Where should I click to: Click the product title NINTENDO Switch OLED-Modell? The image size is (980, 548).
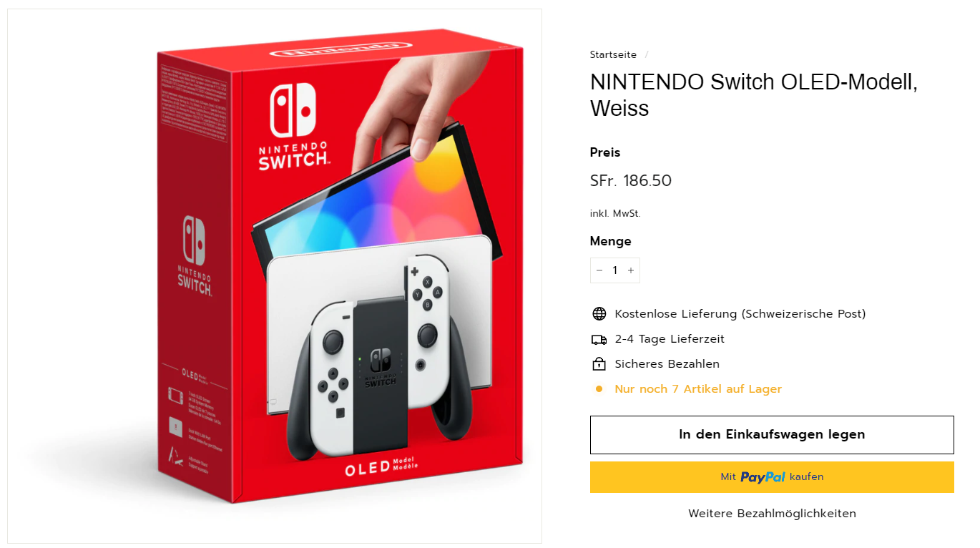(754, 95)
